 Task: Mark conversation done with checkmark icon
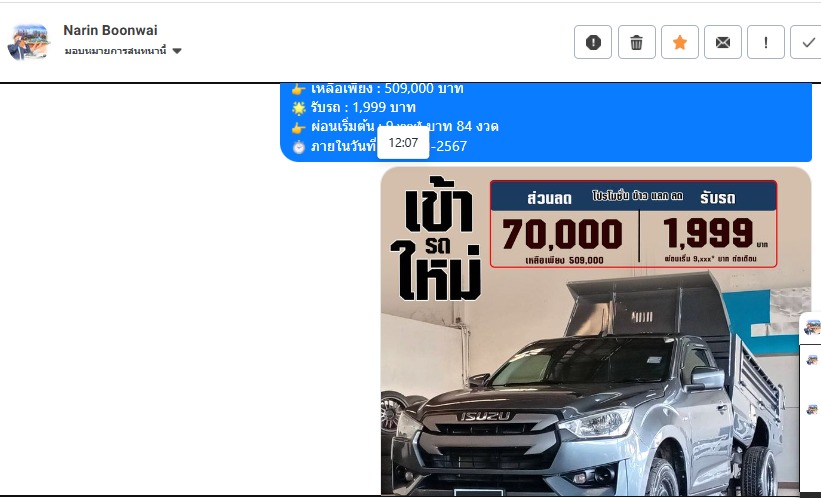[x=806, y=42]
